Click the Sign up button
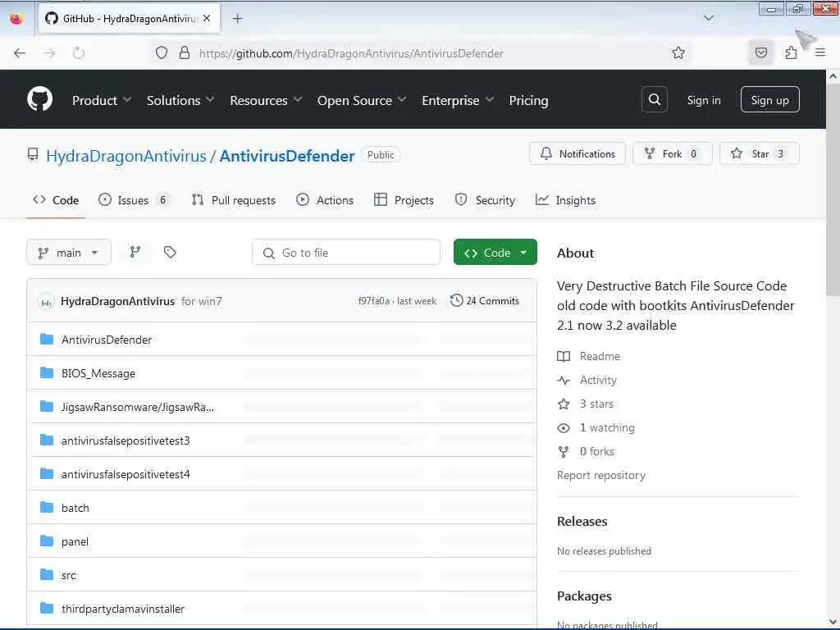This screenshot has height=630, width=840. pos(769,99)
